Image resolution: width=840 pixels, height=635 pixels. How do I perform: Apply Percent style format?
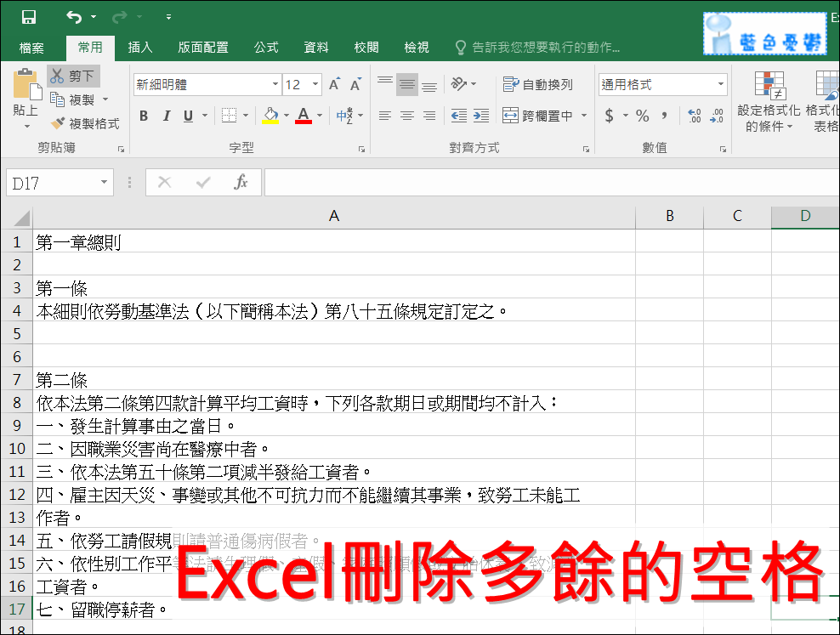[642, 115]
